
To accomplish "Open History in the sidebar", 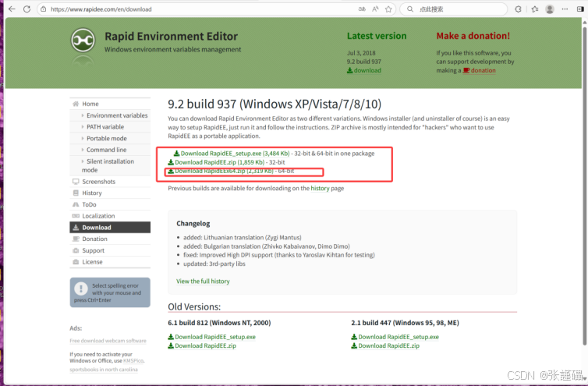I will 110,193.
